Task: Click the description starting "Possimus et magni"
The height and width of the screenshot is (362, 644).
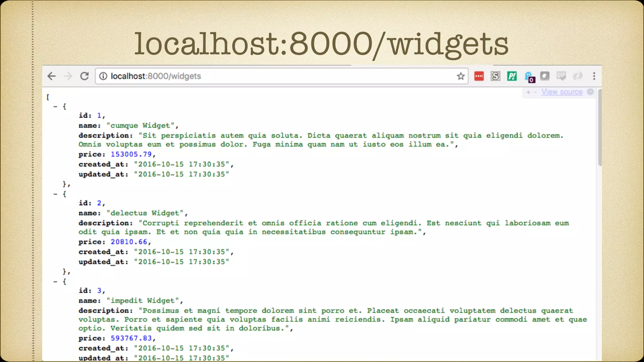Action: (333, 320)
